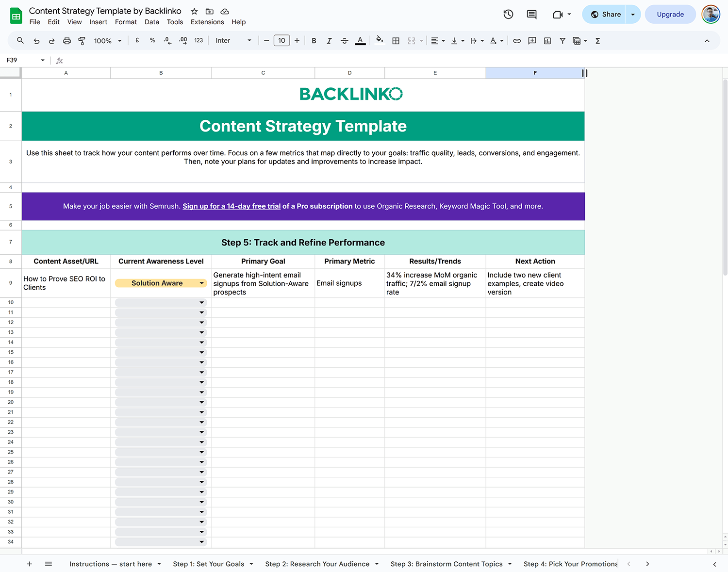Click the font size input field
Viewport: 728px width, 572px height.
pos(281,41)
